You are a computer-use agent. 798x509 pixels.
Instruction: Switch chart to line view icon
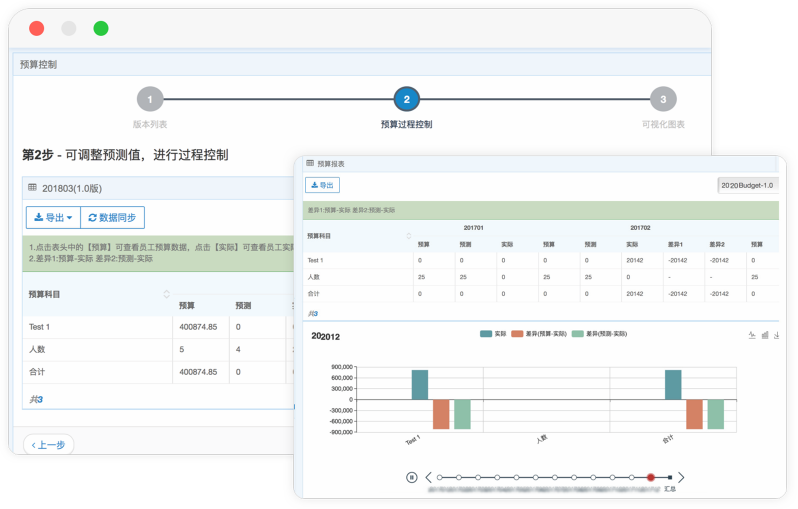coord(751,336)
